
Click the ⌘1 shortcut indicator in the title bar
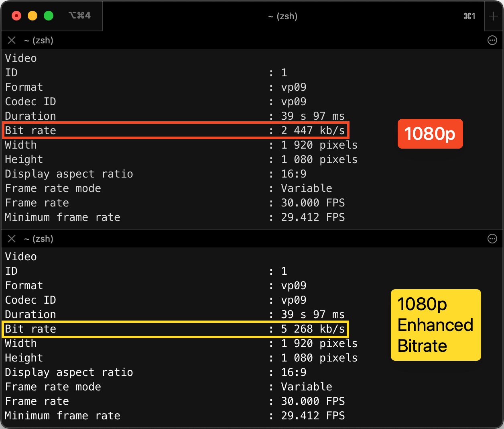(469, 16)
